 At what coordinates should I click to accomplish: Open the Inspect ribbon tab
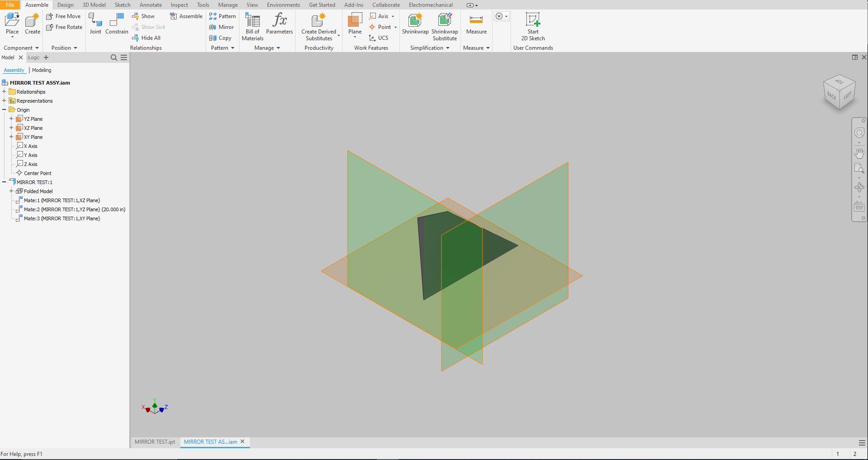click(179, 5)
